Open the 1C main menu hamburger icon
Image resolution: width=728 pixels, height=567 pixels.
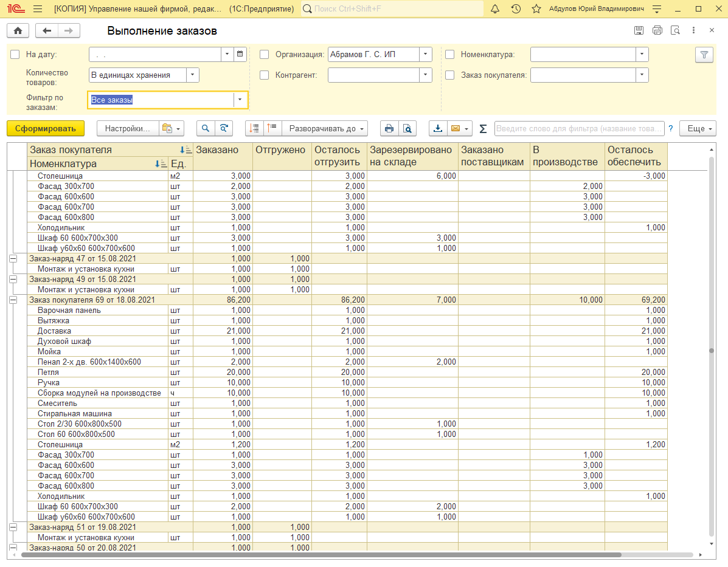click(x=38, y=9)
